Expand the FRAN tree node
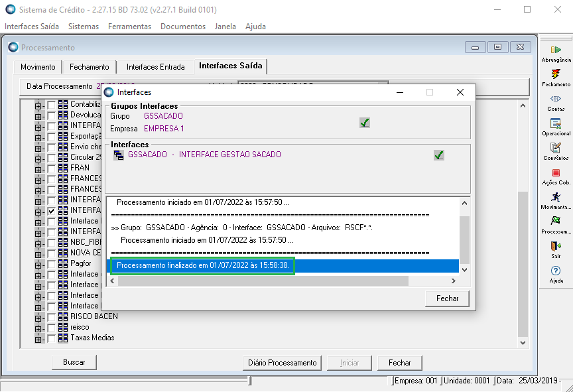Screen dimensions: 573x392 (38, 170)
